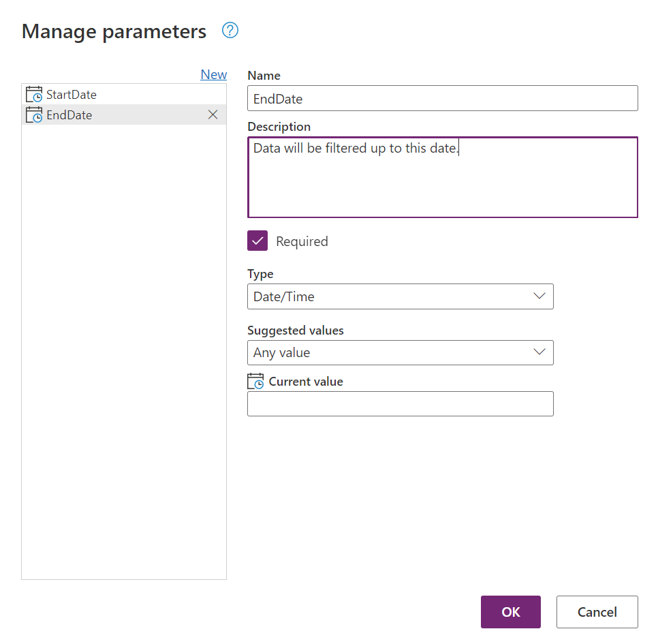This screenshot has width=658, height=644.
Task: Open the Any value suggested values dropdown
Action: pyautogui.click(x=401, y=352)
